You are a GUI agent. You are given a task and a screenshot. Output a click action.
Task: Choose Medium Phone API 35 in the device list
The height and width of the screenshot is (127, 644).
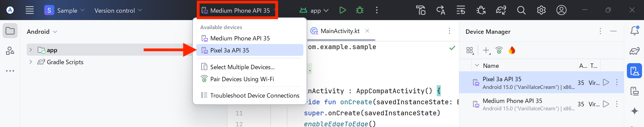250,38
